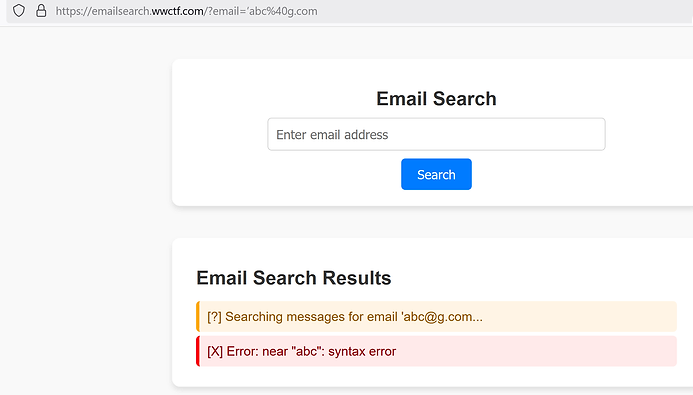
Task: Click the orange left stripe of the searching alert
Action: point(198,317)
